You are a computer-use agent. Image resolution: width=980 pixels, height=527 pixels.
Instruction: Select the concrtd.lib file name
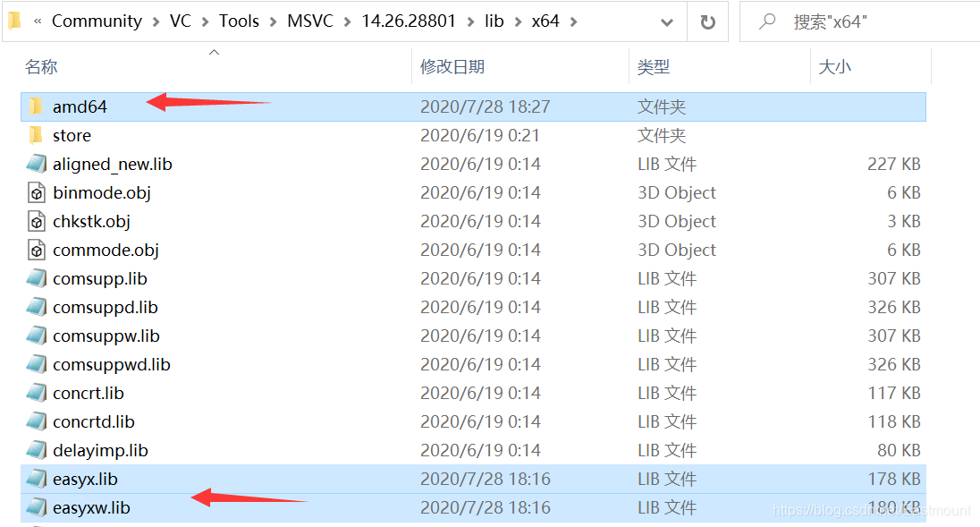point(94,422)
